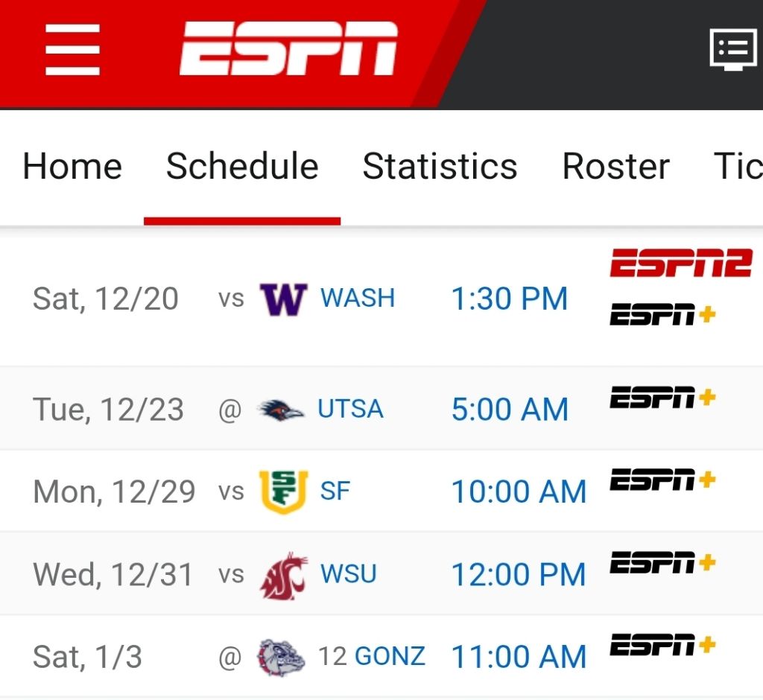Open the WASH team link
This screenshot has width=763, height=700.
pyautogui.click(x=357, y=298)
